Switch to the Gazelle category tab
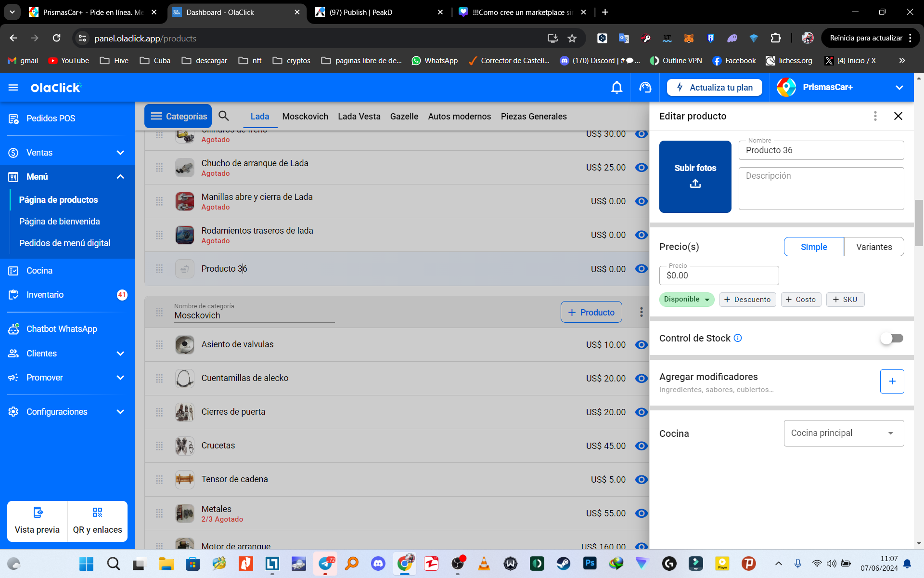924x578 pixels. pyautogui.click(x=404, y=117)
